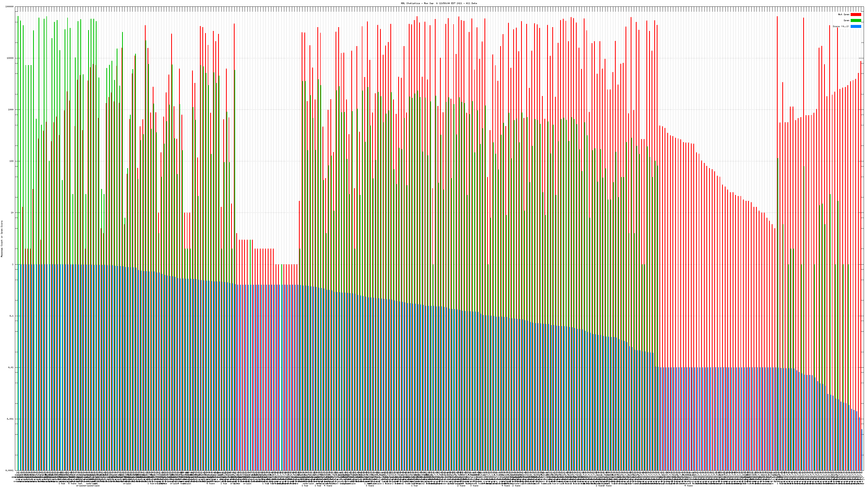Click the 0.0001 y-axis tick label
Image resolution: width=868 pixels, height=488 pixels.
(x=10, y=470)
